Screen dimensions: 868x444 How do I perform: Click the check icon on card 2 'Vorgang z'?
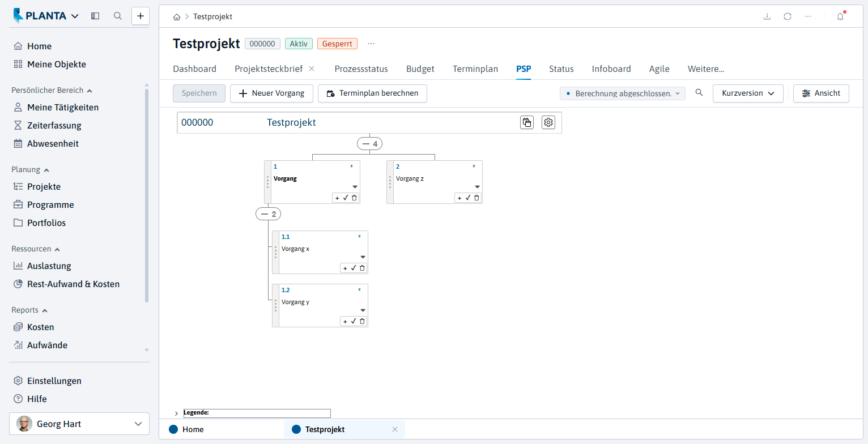click(467, 198)
